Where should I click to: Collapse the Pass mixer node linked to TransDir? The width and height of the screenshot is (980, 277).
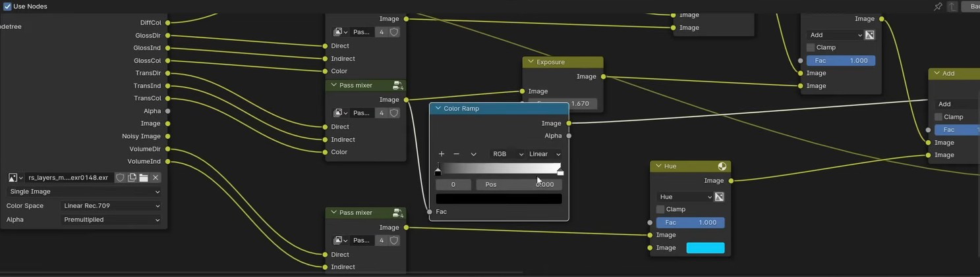pos(333,86)
